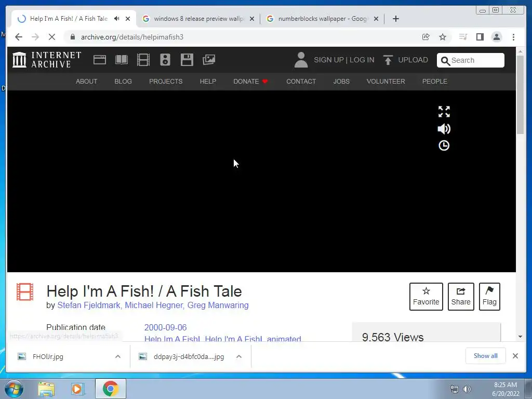Click the Favorite button
The image size is (532, 399).
[426, 297]
